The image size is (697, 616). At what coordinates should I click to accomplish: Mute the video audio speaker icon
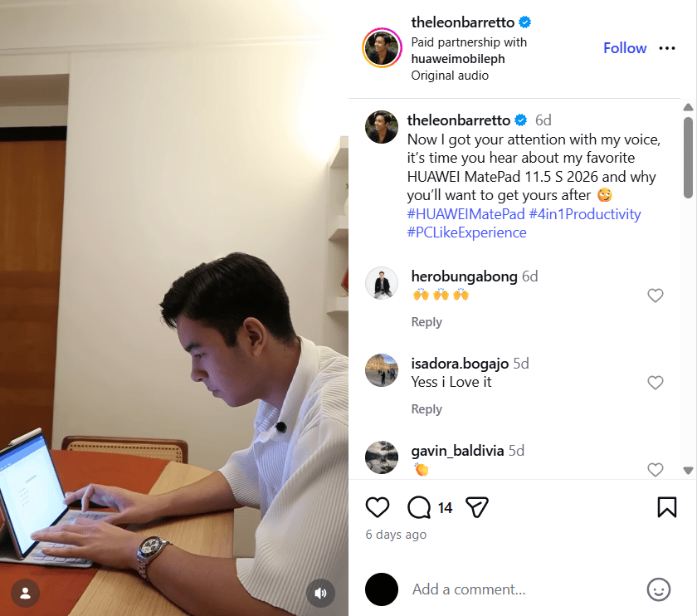coord(320,593)
